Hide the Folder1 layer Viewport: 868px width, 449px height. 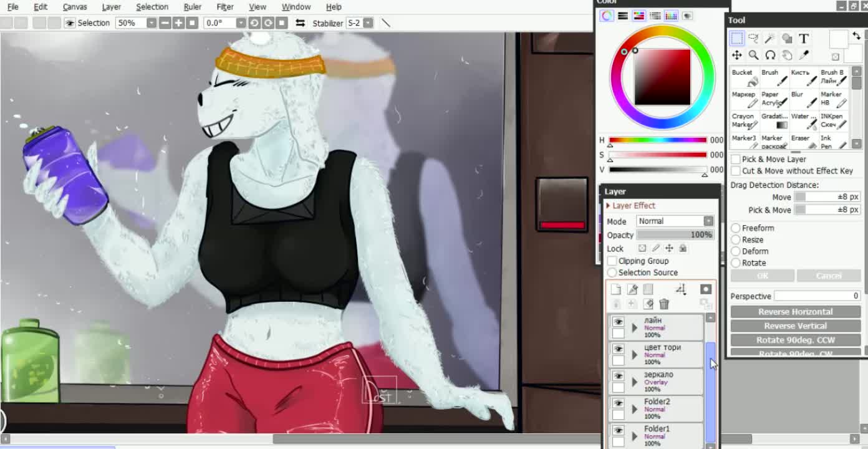coord(618,430)
